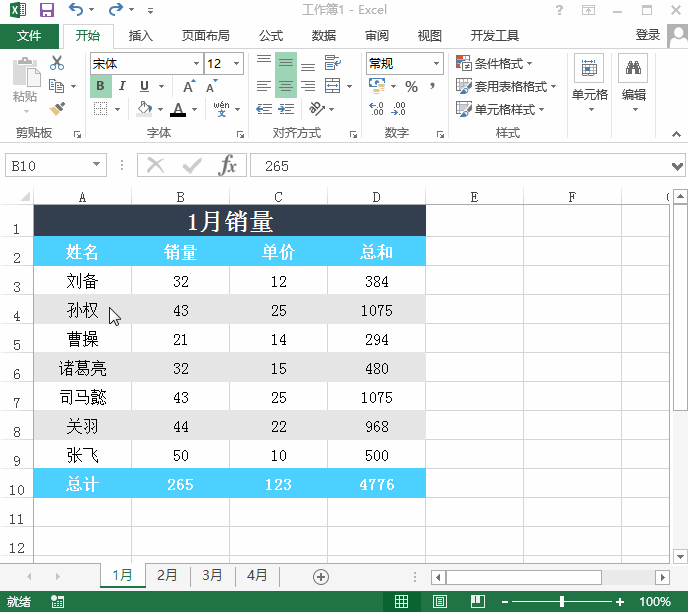Open 单元格 cells dropdown
Screen dimensions: 688x612
coord(589,84)
